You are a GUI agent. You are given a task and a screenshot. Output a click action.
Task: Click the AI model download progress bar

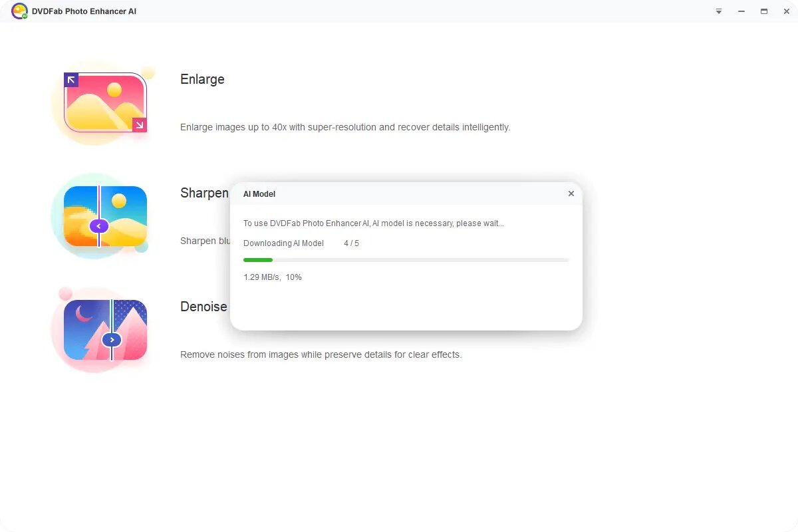[x=406, y=260]
